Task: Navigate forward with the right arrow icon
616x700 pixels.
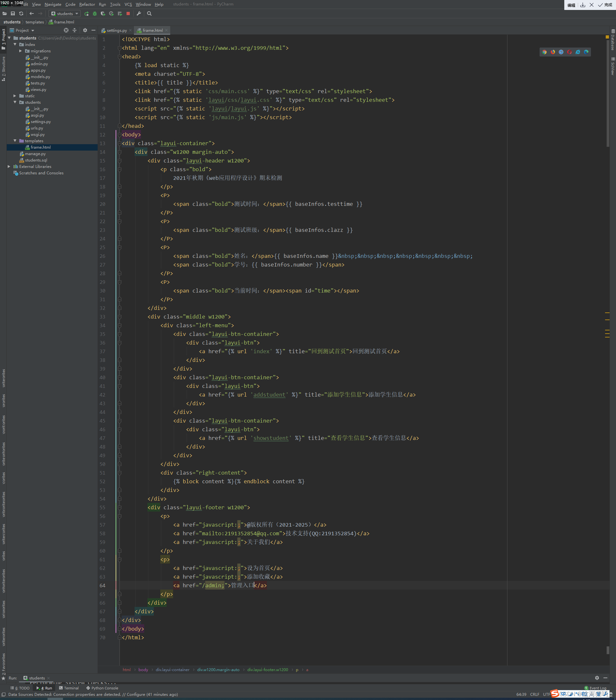Action: point(40,14)
